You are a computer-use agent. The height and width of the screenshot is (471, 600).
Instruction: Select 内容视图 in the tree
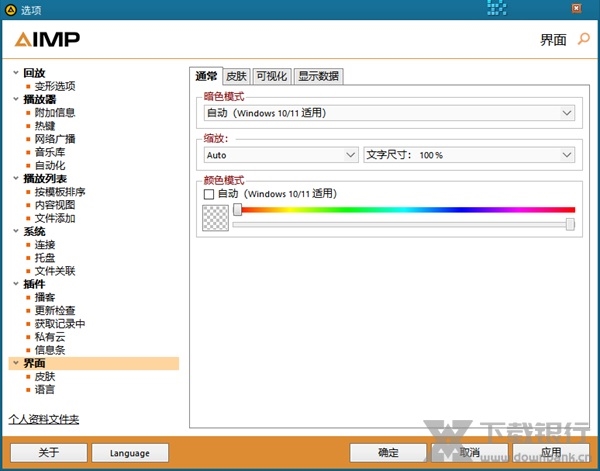tap(55, 205)
